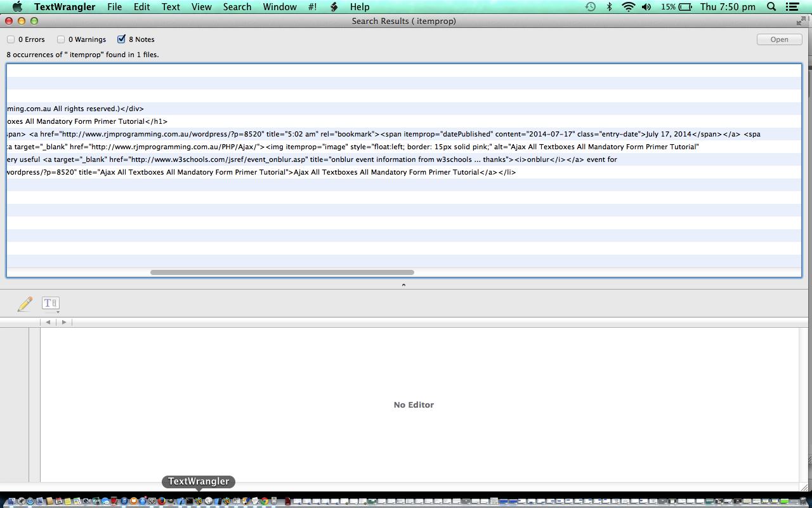
Task: Open Notification Center list icon
Action: pos(792,7)
